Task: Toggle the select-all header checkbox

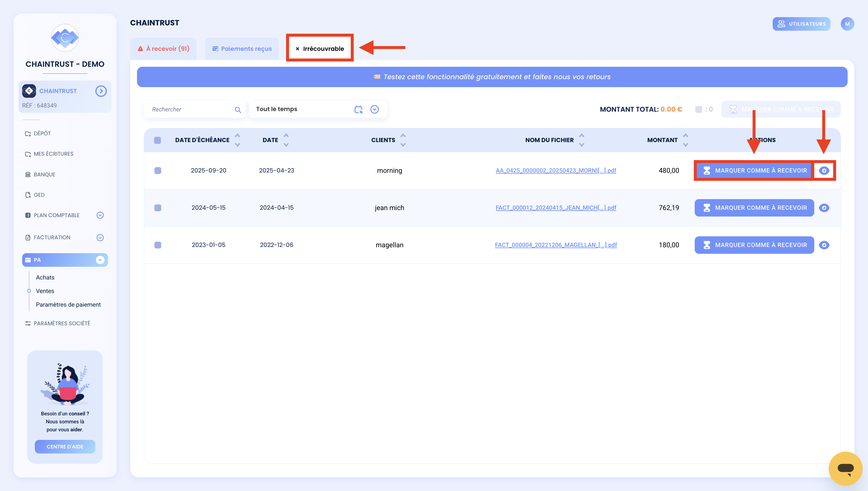Action: coord(157,140)
